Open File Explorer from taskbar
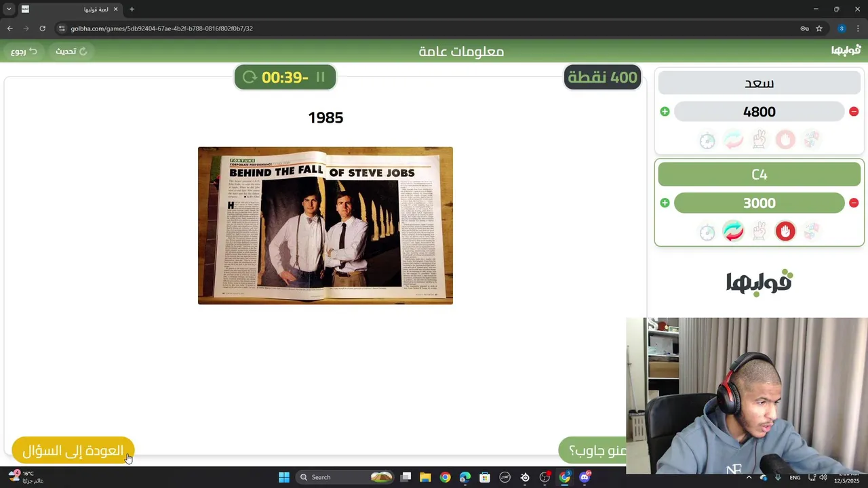Screen dimensions: 868x488 [425, 477]
